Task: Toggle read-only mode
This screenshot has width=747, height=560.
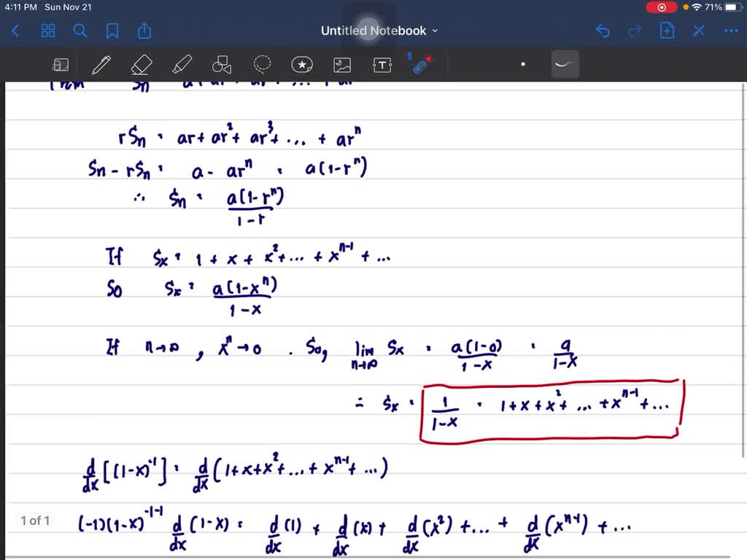Action: [61, 64]
